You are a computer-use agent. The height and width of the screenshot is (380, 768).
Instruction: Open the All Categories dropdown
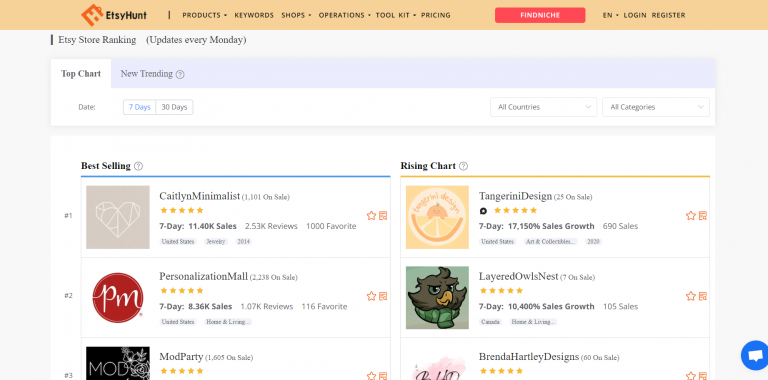pyautogui.click(x=656, y=107)
